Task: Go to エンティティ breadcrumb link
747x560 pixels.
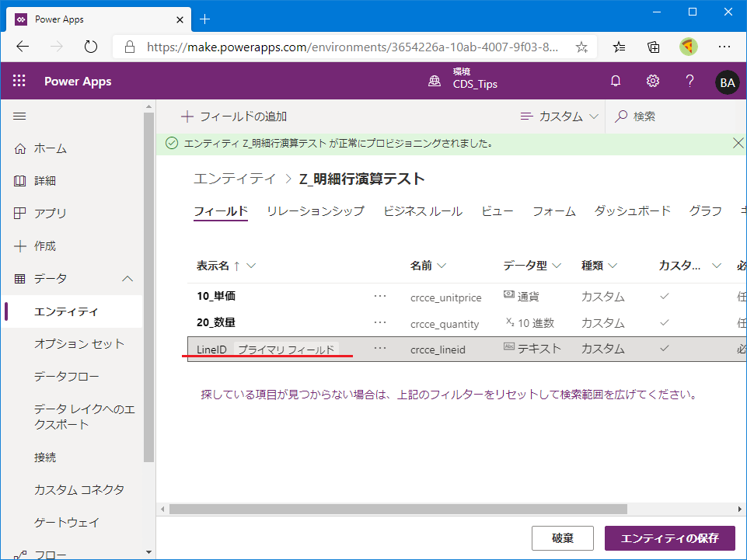Action: tap(235, 179)
